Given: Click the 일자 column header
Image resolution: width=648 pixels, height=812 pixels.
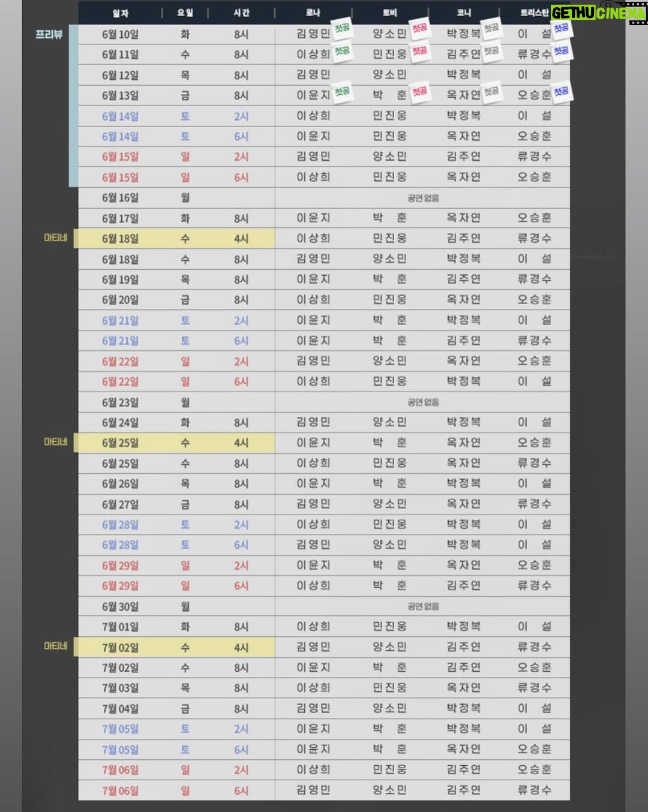Looking at the screenshot, I should 120,13.
